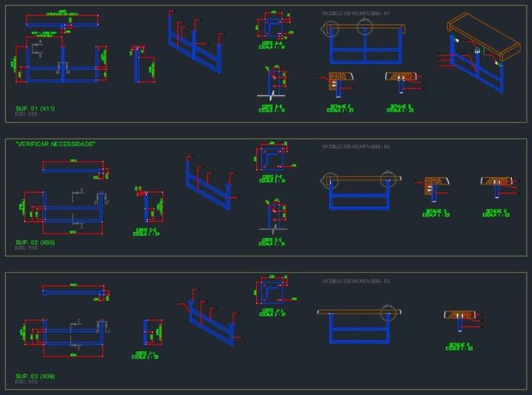Click the "VERIFICAR NECESSIDADE" note text
This screenshot has width=532, height=395.
click(x=55, y=145)
